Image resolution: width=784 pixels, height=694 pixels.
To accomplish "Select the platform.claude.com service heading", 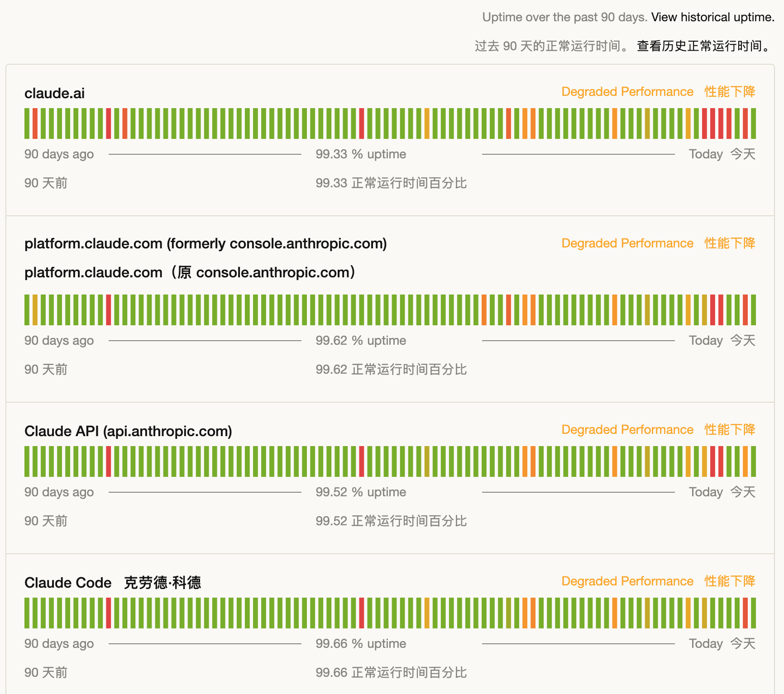I will 206,243.
